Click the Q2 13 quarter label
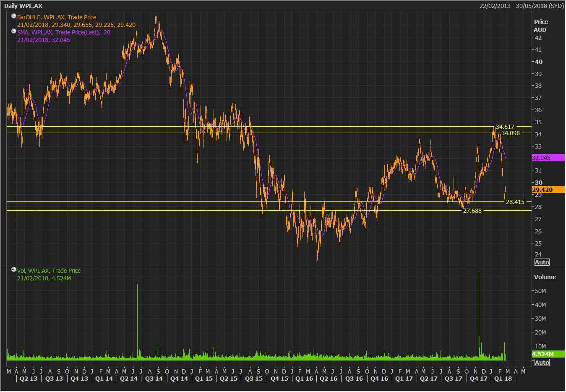Screen dimensions: 566x392 (x=29, y=379)
